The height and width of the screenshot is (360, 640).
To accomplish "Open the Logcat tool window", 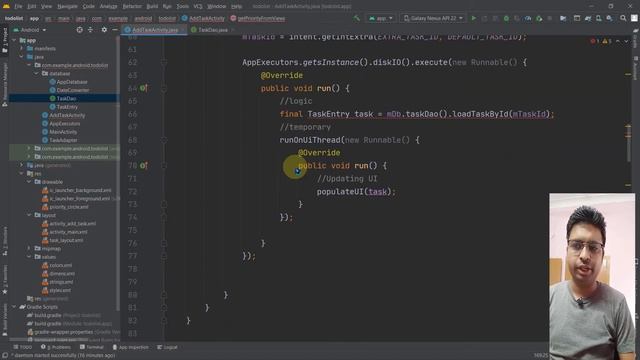I will [167, 347].
